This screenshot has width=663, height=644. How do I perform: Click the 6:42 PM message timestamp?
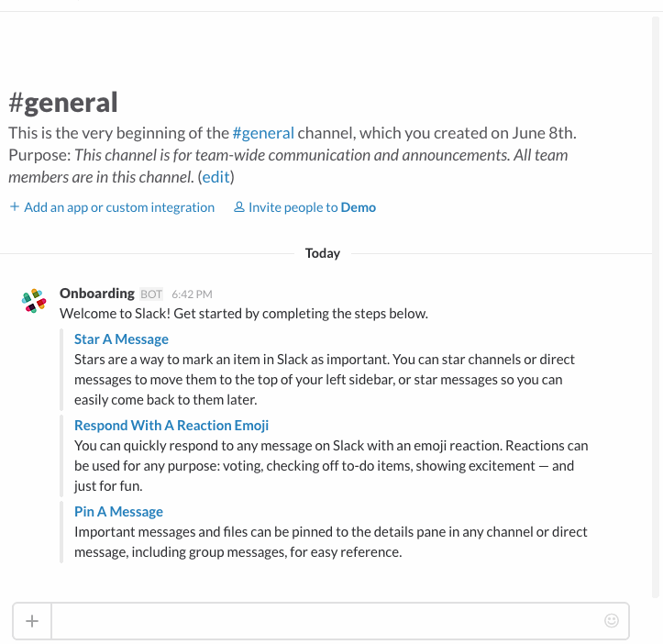pyautogui.click(x=192, y=294)
